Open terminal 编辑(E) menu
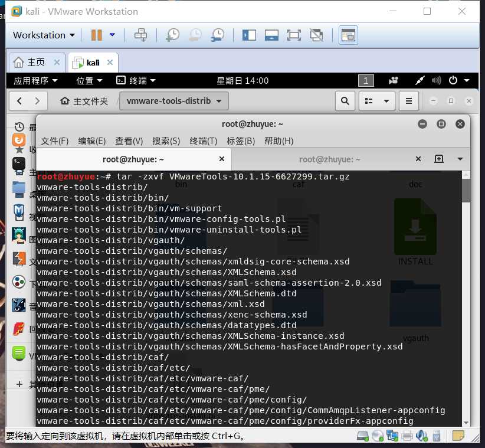 92,141
